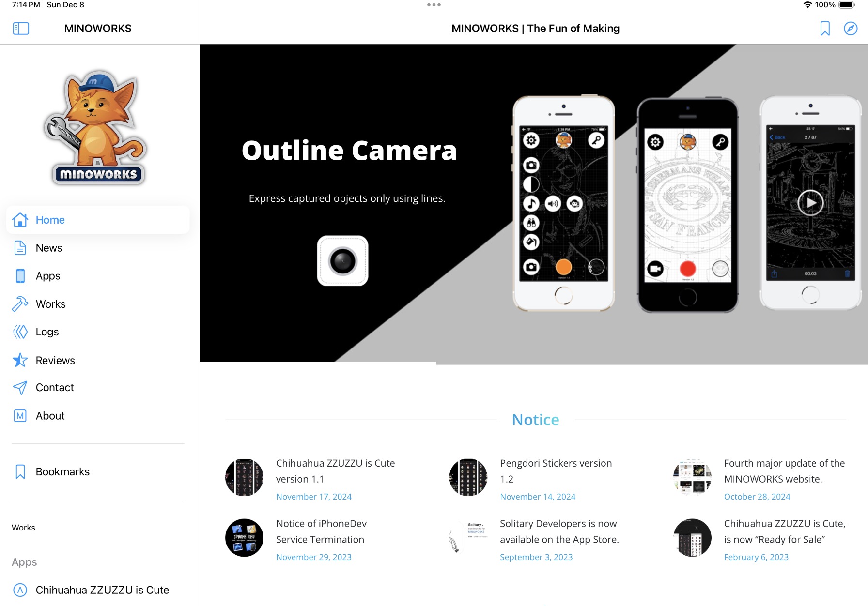
Task: Click the Logs code icon
Action: point(20,332)
